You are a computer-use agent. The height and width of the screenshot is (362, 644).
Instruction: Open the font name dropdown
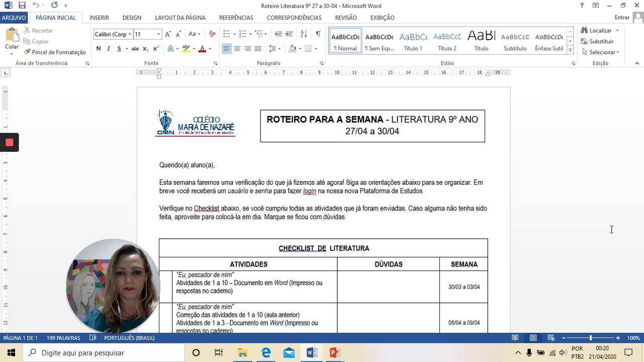130,34
